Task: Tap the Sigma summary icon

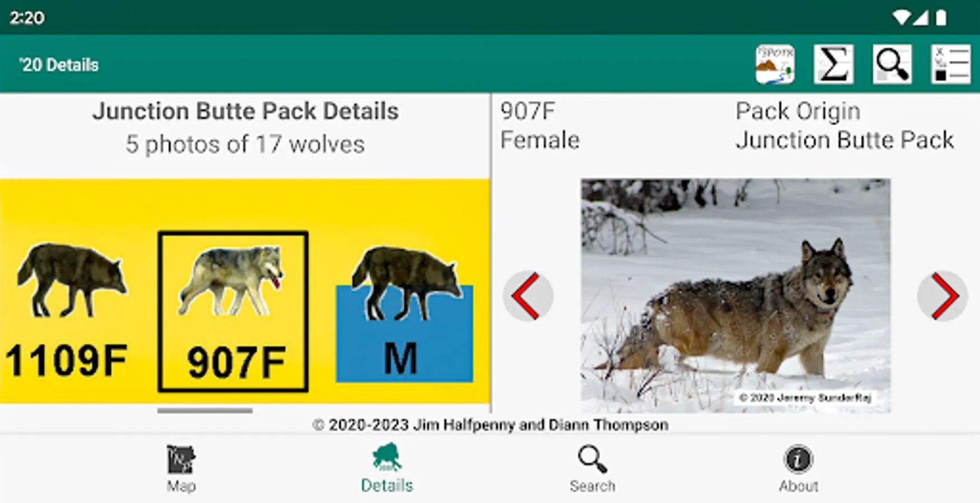Action: point(833,65)
